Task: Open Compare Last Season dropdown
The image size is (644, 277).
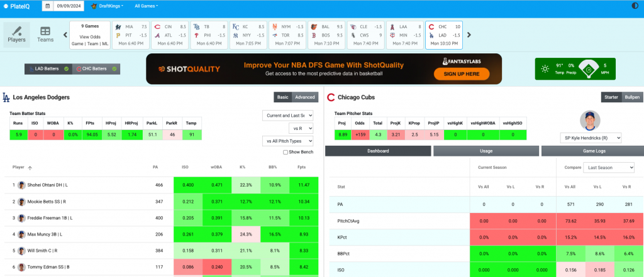Action: tap(609, 168)
